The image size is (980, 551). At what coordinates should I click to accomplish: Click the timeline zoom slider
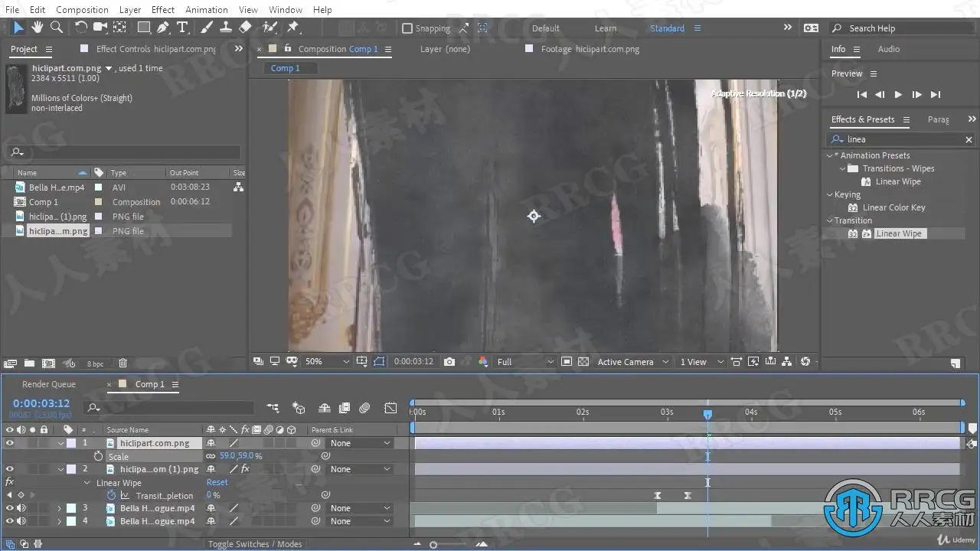tap(433, 545)
